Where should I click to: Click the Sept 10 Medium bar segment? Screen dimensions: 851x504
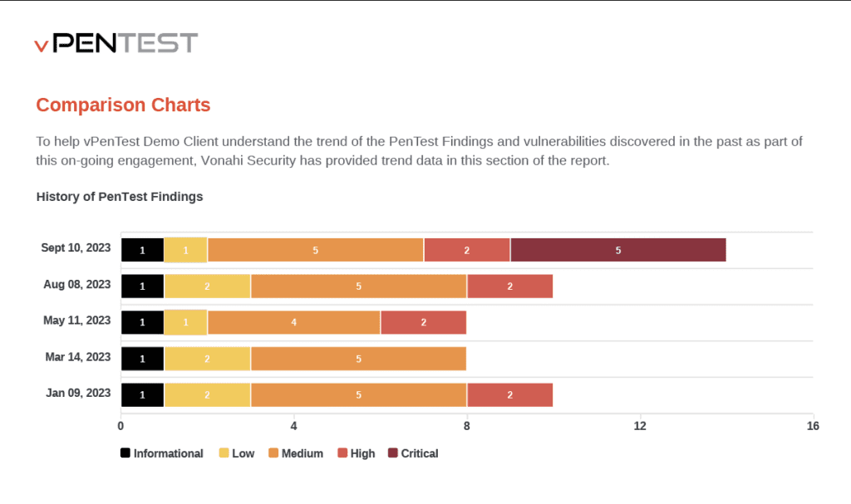pyautogui.click(x=316, y=250)
